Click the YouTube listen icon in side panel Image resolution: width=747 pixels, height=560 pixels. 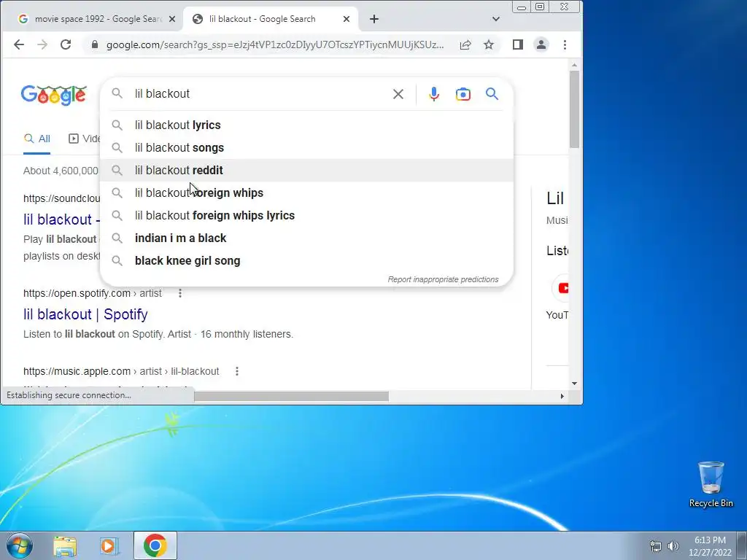563,288
